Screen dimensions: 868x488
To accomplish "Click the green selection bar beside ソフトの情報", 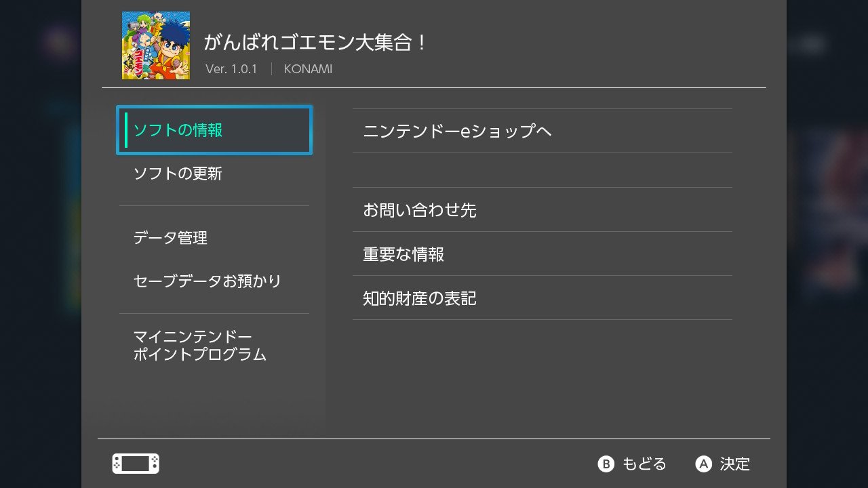I will pyautogui.click(x=126, y=130).
